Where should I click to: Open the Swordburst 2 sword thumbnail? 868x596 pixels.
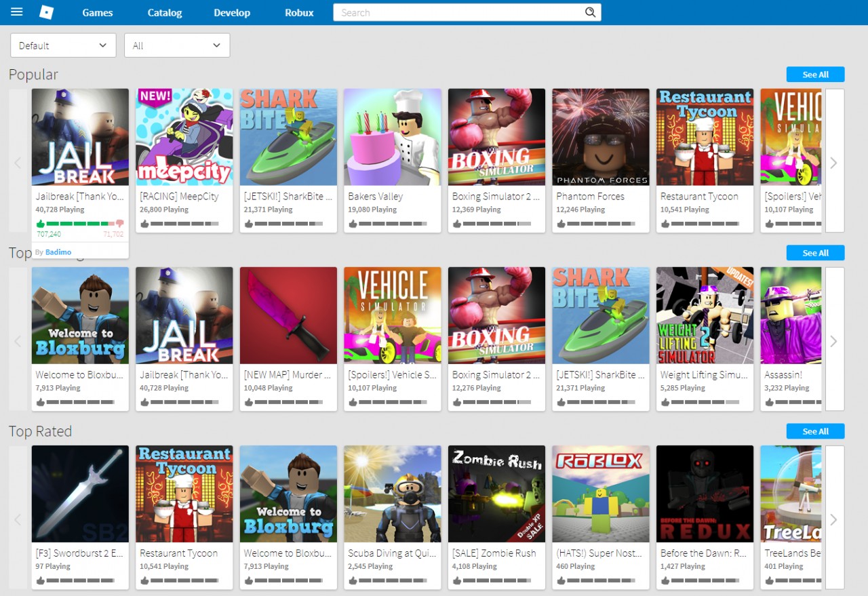pyautogui.click(x=80, y=494)
